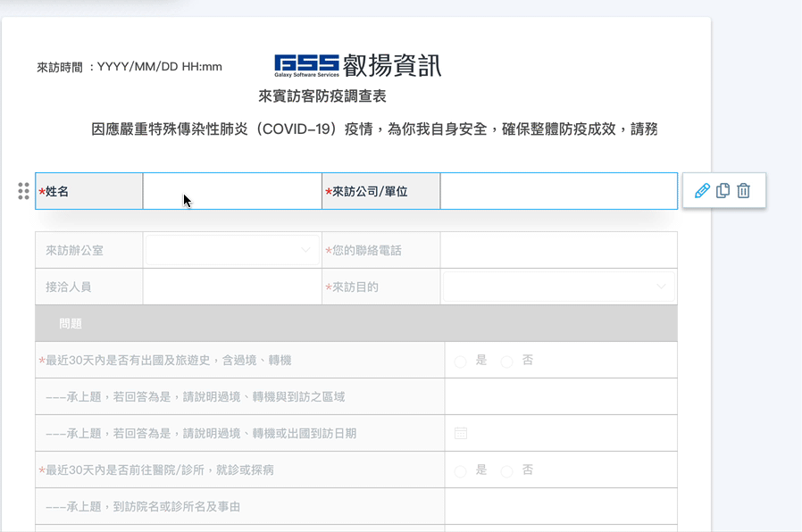
Task: Click the 過境、轉機與到訪之區域 answer field
Action: point(561,397)
